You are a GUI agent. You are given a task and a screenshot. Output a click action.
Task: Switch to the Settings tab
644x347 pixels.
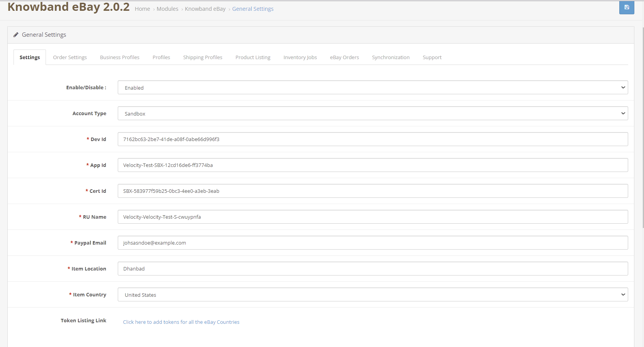click(x=30, y=57)
